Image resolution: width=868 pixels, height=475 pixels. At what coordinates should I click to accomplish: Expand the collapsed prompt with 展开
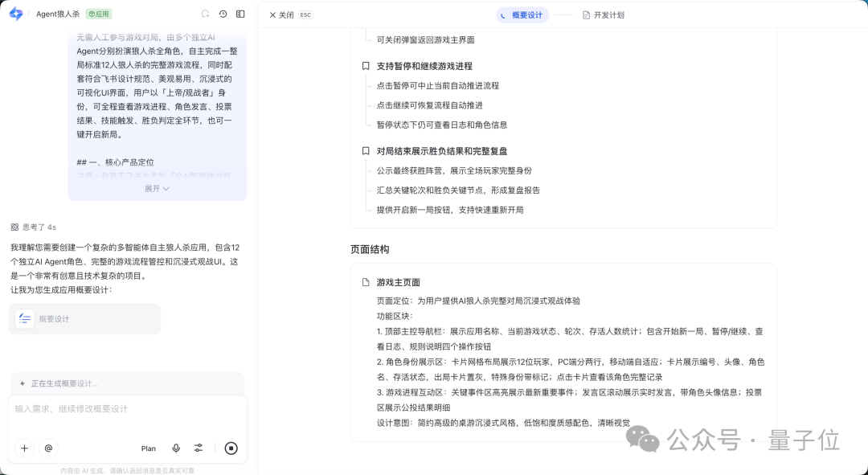click(x=157, y=189)
